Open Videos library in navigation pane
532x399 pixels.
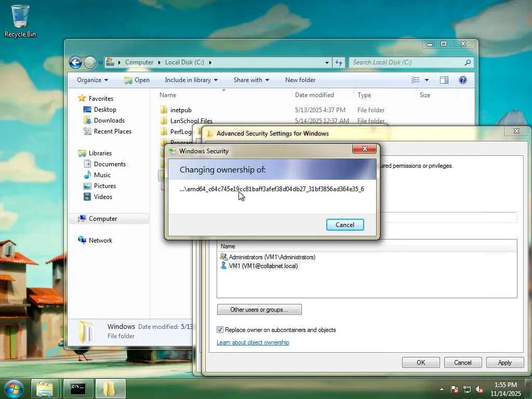103,197
